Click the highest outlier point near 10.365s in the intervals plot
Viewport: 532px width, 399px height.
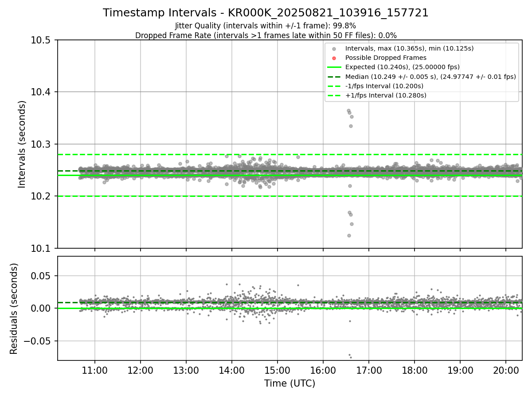[x=348, y=110]
